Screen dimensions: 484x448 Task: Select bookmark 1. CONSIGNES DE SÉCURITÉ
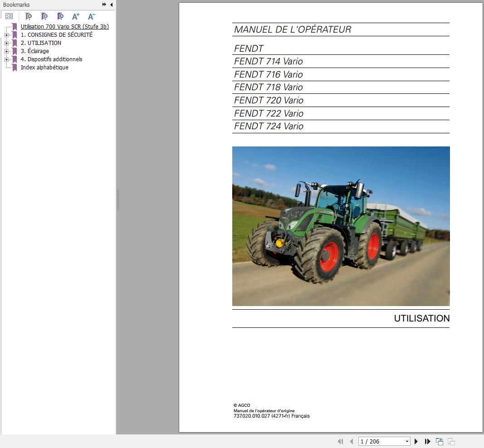[57, 34]
